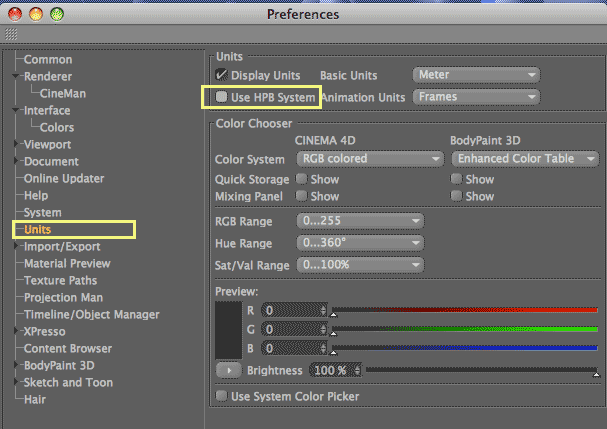Open the Enhanced Color Table dropdown
The image size is (607, 429).
525,159
